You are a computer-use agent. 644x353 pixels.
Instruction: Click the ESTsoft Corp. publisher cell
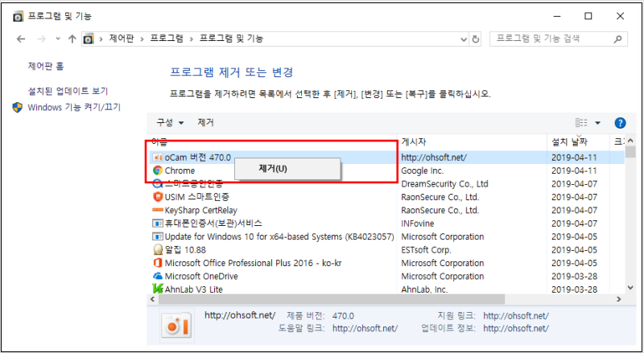(x=426, y=250)
